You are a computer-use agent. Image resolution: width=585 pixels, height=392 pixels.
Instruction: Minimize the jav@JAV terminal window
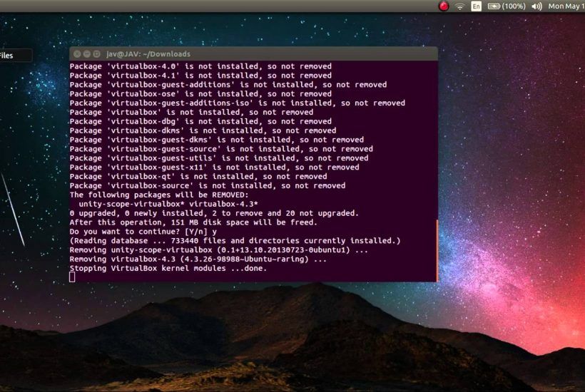tap(87, 54)
